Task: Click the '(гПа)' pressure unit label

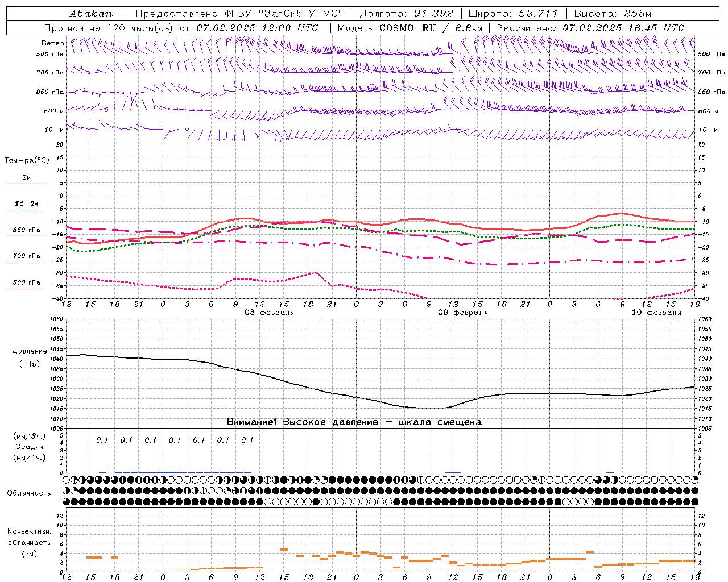Action: 30,364
